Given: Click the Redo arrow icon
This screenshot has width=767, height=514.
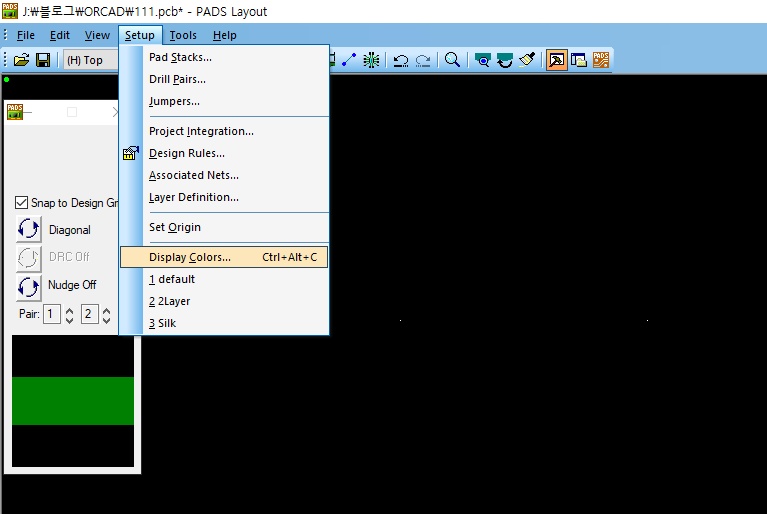Looking at the screenshot, I should (423, 60).
